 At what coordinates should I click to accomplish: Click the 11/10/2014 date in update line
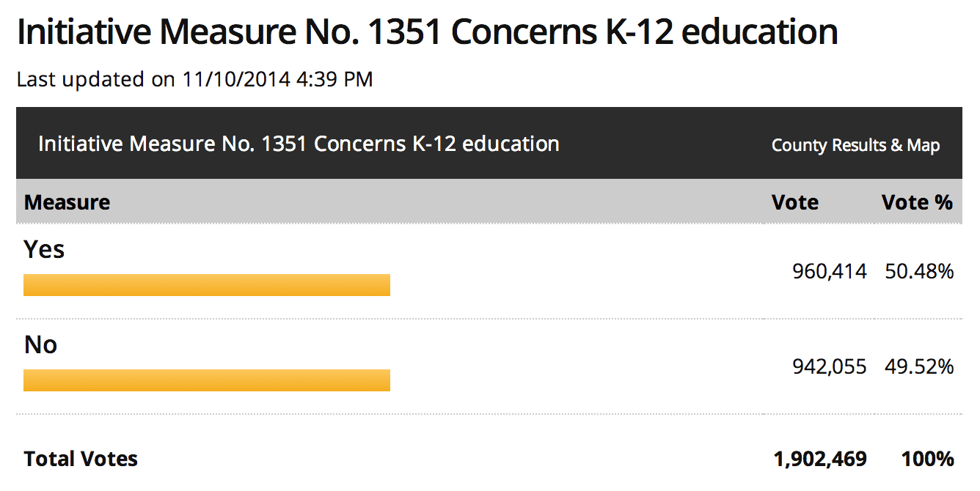coord(235,79)
